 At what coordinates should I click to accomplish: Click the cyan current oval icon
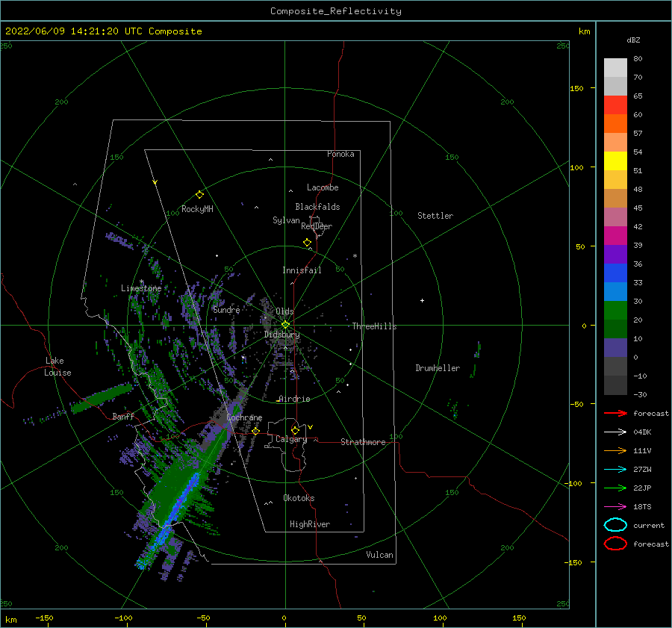[x=615, y=525]
